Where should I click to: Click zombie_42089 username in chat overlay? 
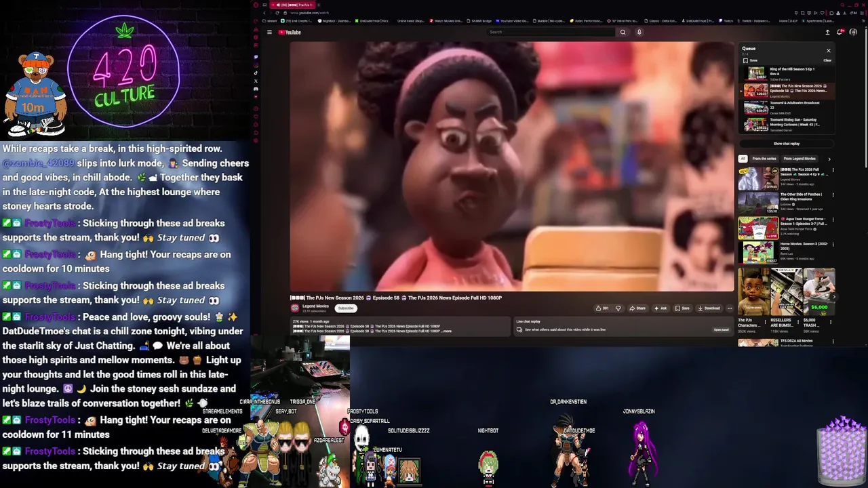click(38, 163)
